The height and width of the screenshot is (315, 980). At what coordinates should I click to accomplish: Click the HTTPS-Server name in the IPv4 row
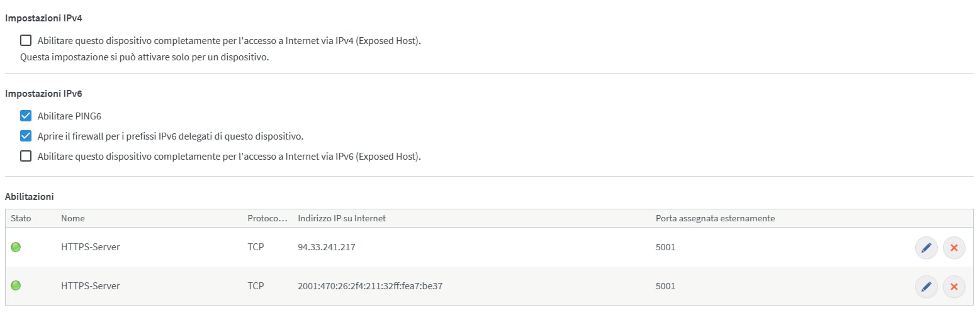tap(91, 247)
